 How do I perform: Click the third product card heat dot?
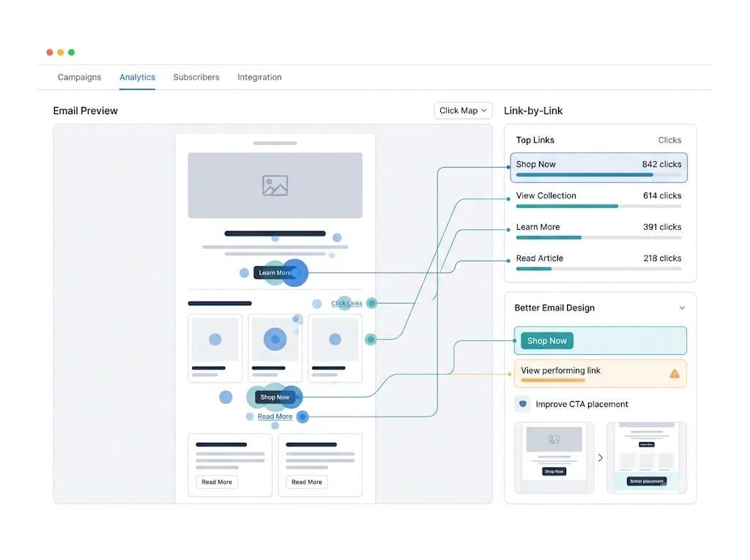(x=335, y=340)
